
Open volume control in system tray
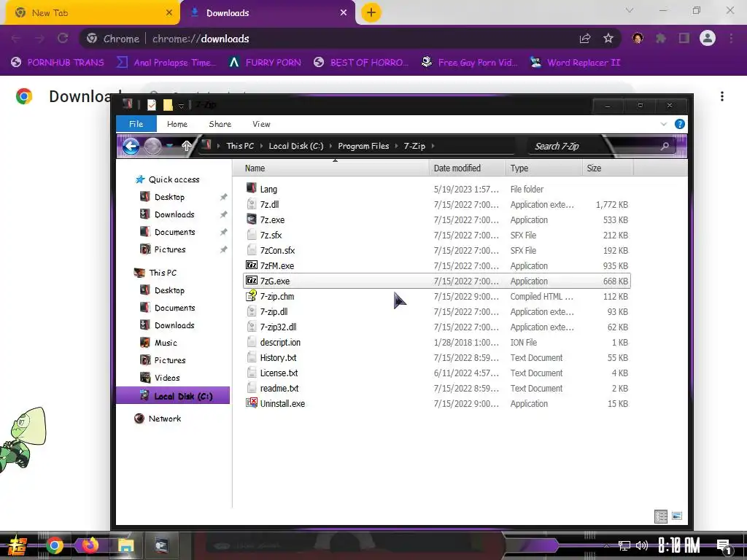click(x=642, y=545)
